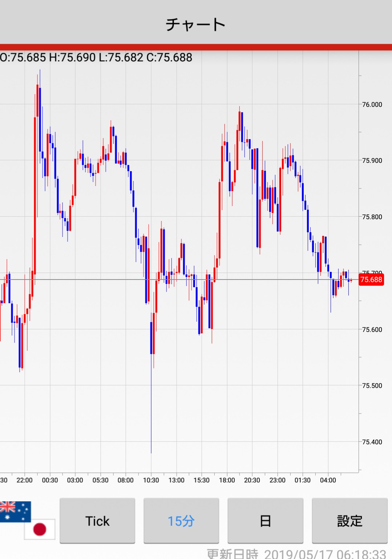This screenshot has height=559, width=392.
Task: Tap the 10:30 time axis label
Action: tap(151, 480)
